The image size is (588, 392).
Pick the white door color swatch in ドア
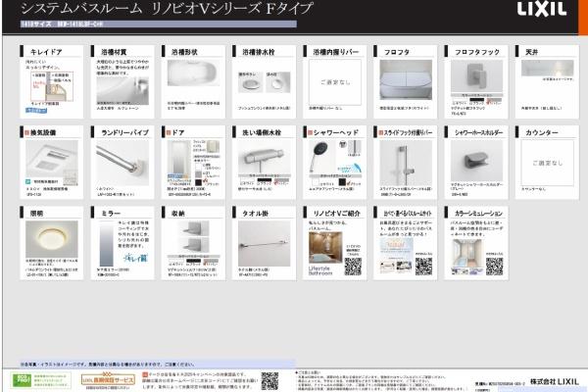coord(198,166)
